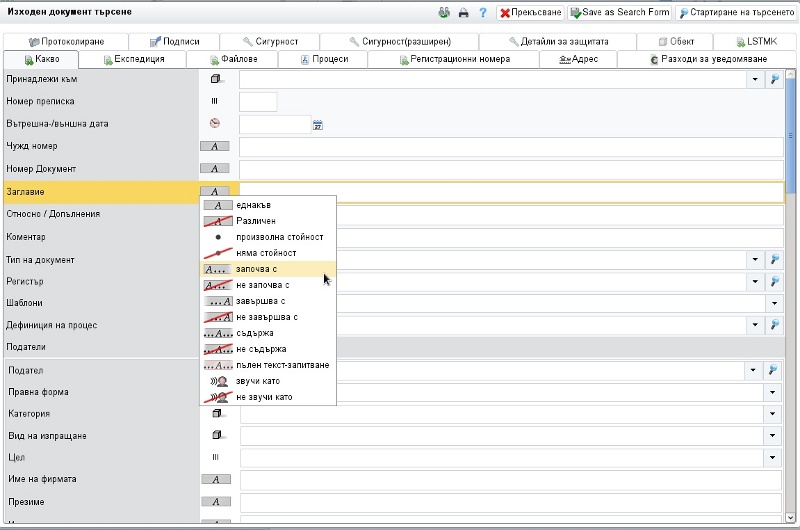
Task: Expand the Правна форма dropdown arrow
Action: [x=772, y=392]
